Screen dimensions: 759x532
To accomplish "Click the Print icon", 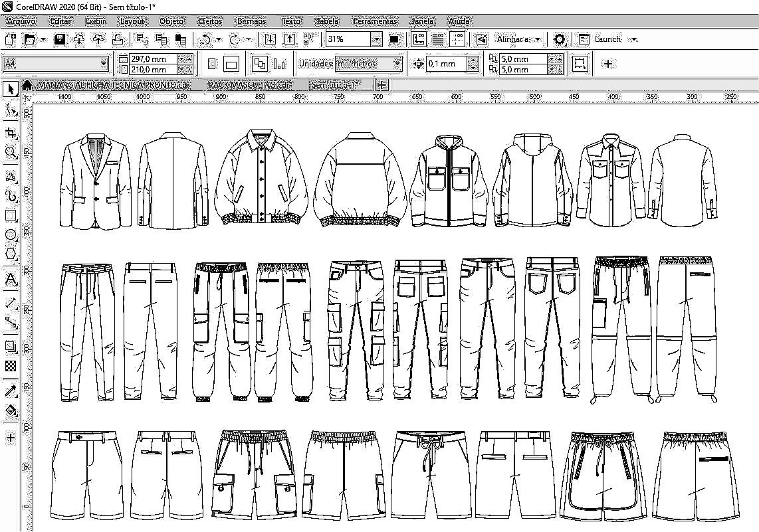I will pos(118,39).
